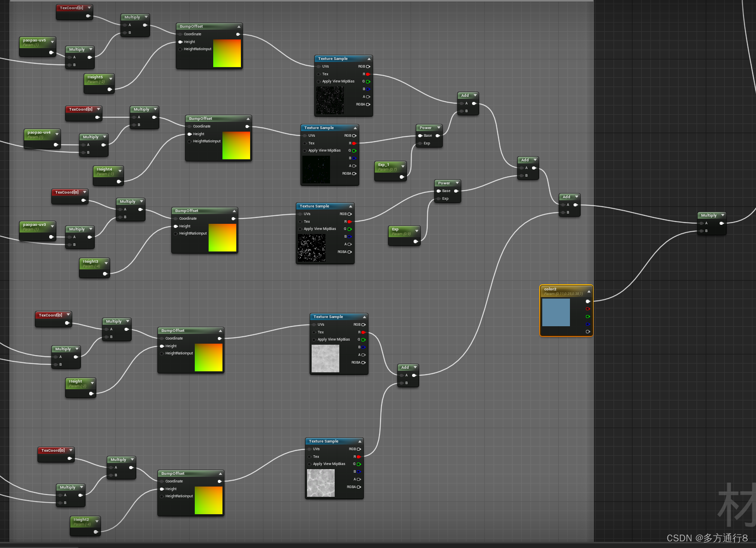Image resolution: width=756 pixels, height=548 pixels.
Task: Click the Coordinate input pin on the top BumpOffset node
Action: [179, 34]
